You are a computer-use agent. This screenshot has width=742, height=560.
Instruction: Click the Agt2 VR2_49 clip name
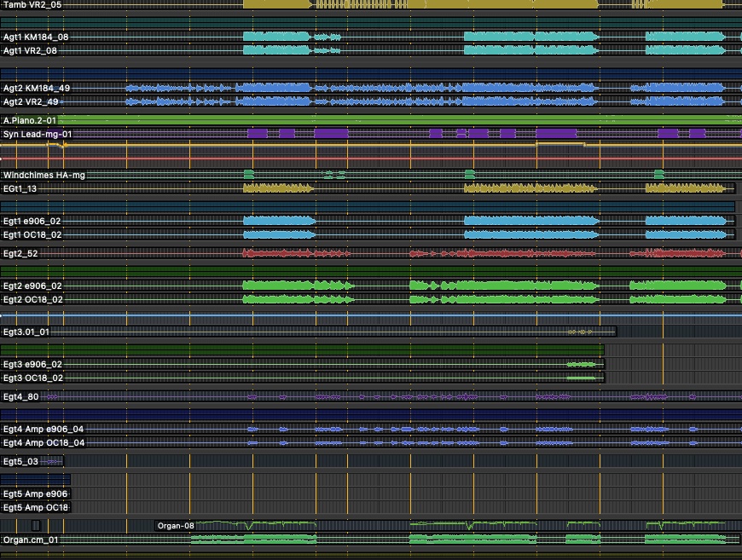(31, 101)
